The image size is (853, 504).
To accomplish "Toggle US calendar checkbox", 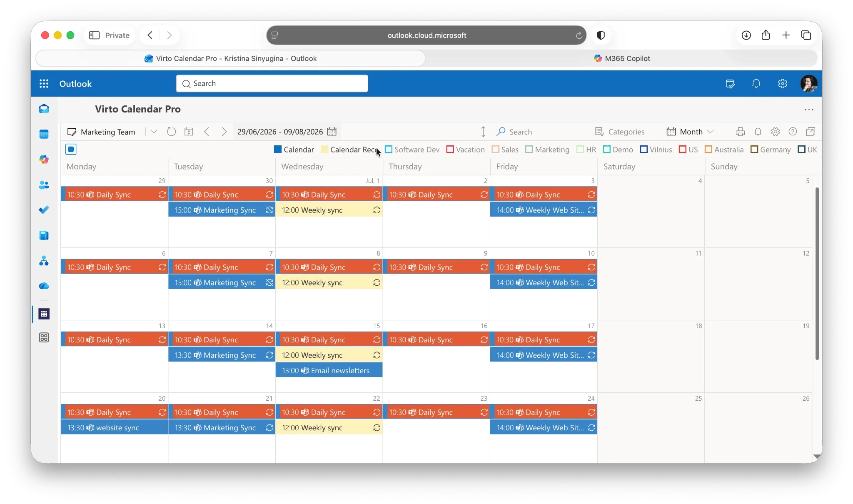I will pyautogui.click(x=682, y=149).
